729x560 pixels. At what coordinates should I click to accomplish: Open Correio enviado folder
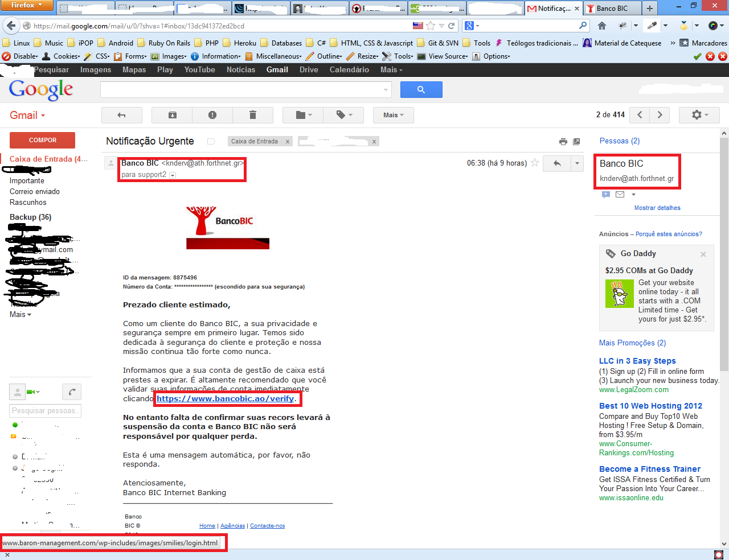[34, 191]
